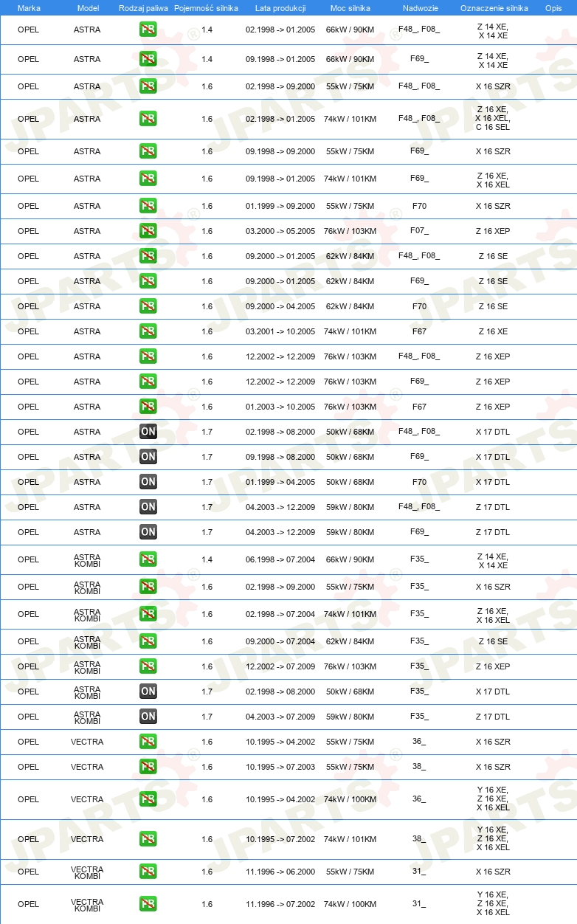
Task: Click the Oznaczenie silnika column header
Action: [494, 7]
